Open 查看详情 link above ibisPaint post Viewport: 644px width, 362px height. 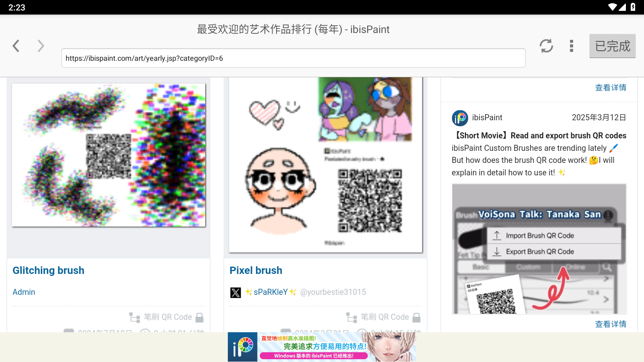[x=611, y=88]
